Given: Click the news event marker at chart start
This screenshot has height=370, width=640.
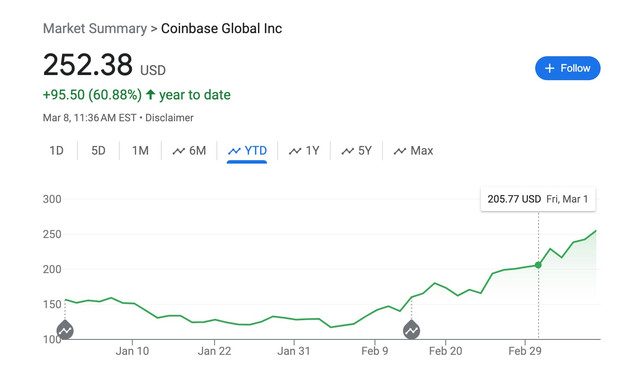Looking at the screenshot, I should tap(65, 330).
